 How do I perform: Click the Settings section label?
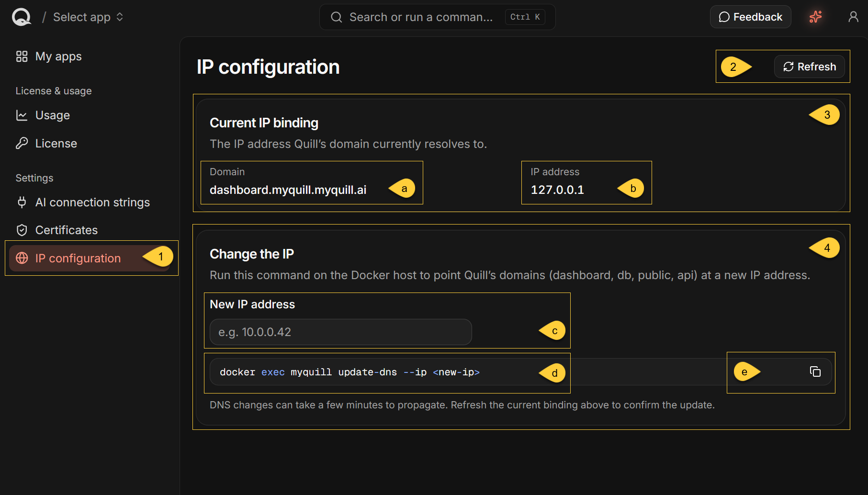tap(34, 178)
